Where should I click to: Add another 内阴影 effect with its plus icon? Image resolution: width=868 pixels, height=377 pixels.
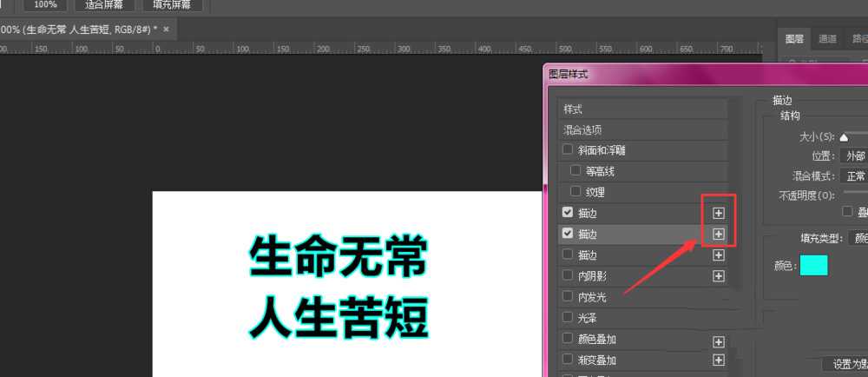click(x=719, y=276)
